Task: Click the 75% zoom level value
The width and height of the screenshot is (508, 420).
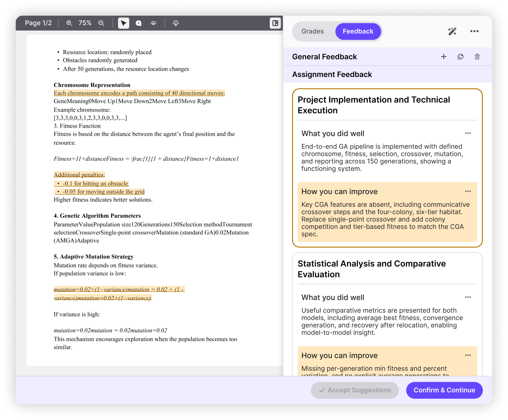Action: (85, 23)
